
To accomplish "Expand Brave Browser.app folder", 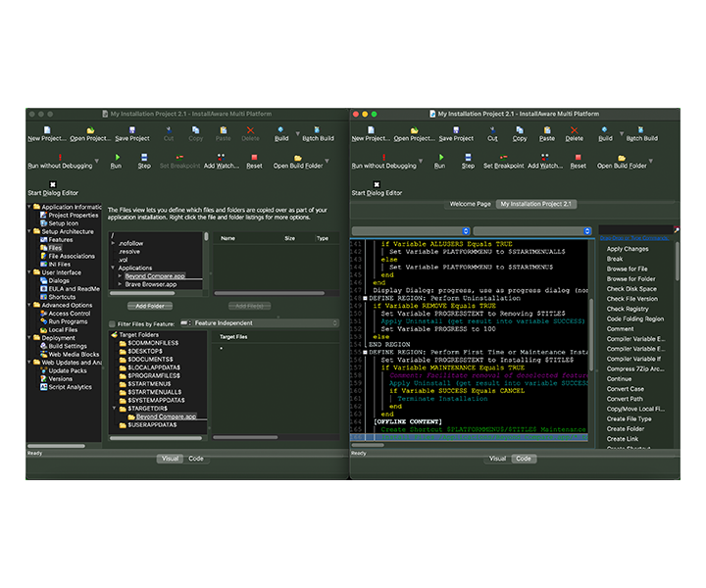I will pos(121,284).
